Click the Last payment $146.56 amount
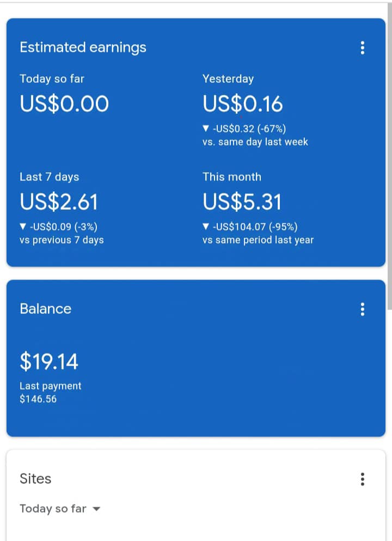Image resolution: width=392 pixels, height=541 pixels. 38,399
